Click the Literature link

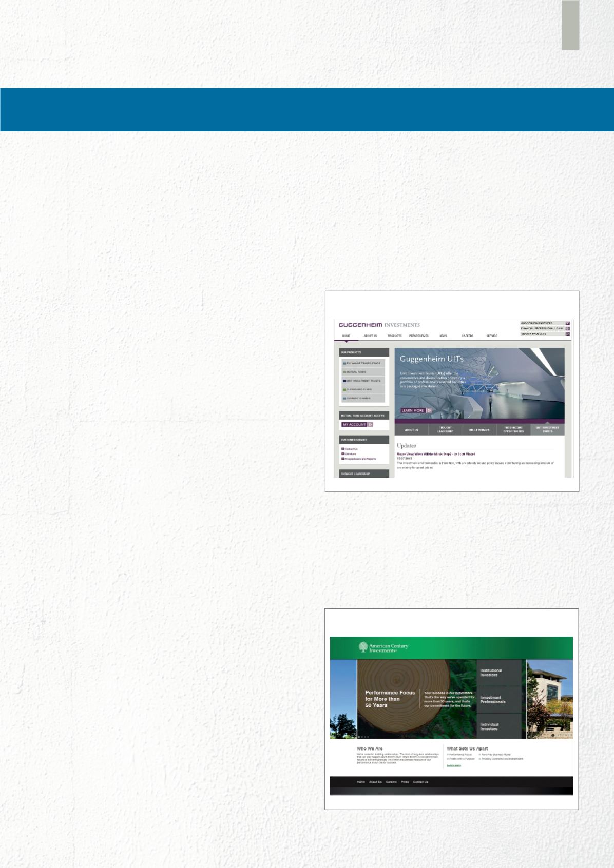[350, 454]
